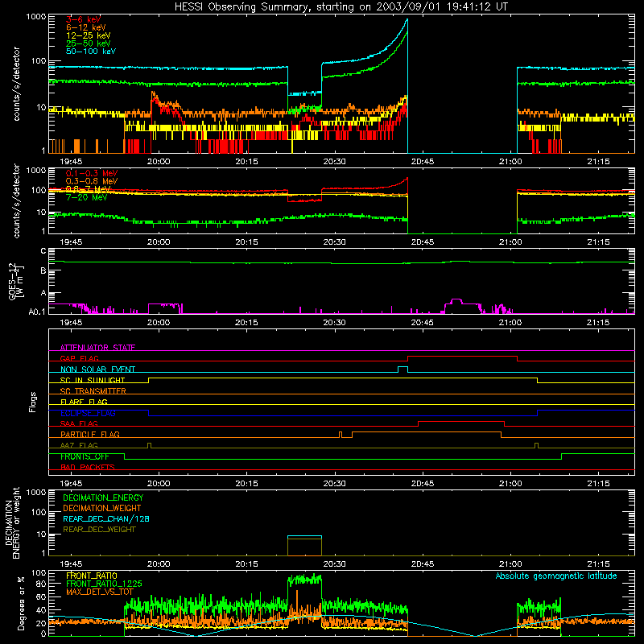
Task: Click the 7-20 MeV legend label
Action: pos(86,197)
